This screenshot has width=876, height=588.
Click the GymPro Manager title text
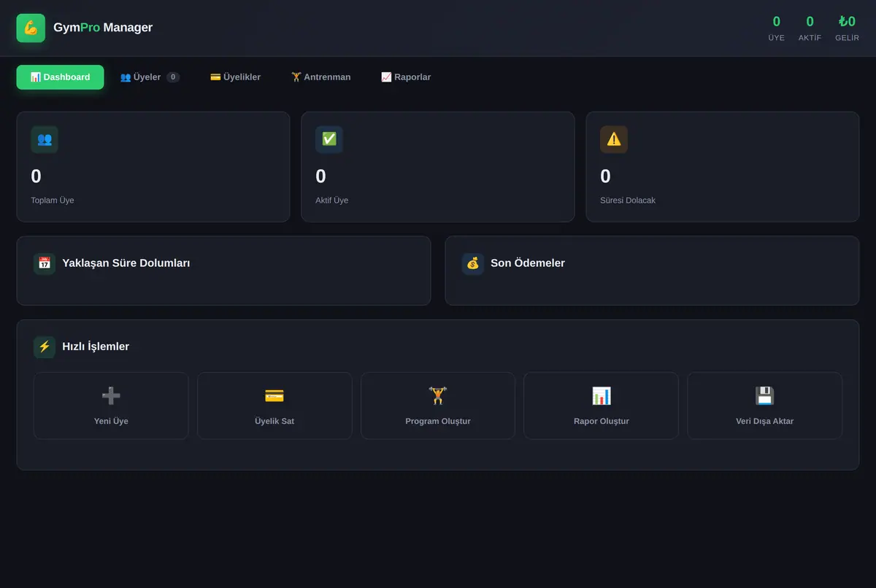[x=103, y=28]
